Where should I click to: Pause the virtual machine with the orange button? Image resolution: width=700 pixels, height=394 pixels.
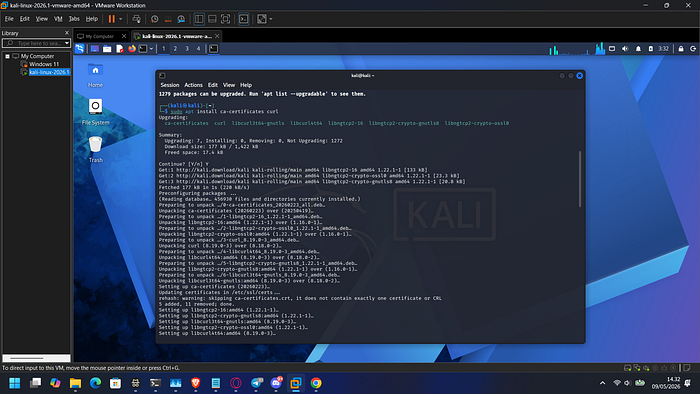click(x=112, y=19)
